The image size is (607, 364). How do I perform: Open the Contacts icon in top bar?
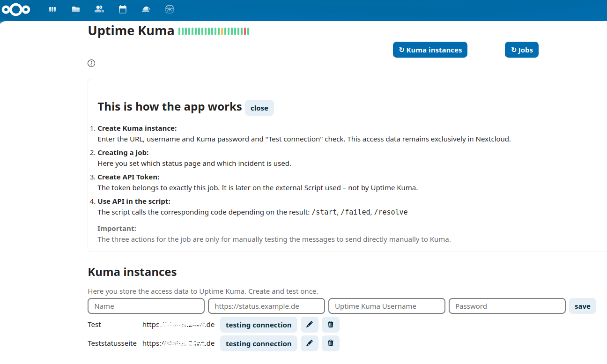[99, 9]
